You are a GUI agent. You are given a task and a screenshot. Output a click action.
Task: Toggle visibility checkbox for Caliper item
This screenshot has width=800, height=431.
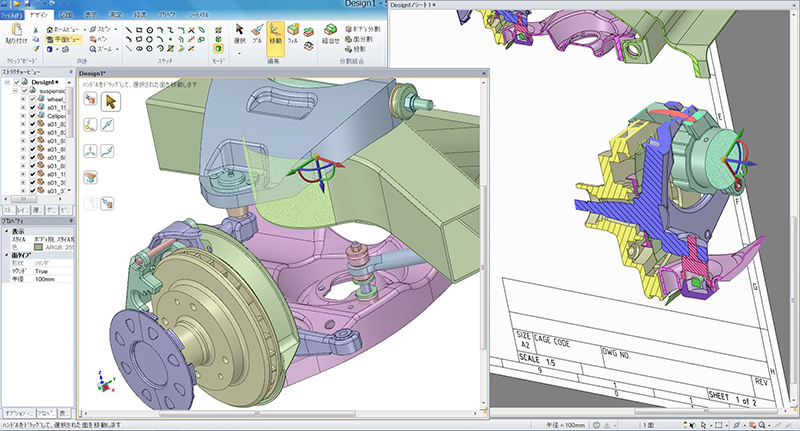[x=31, y=114]
